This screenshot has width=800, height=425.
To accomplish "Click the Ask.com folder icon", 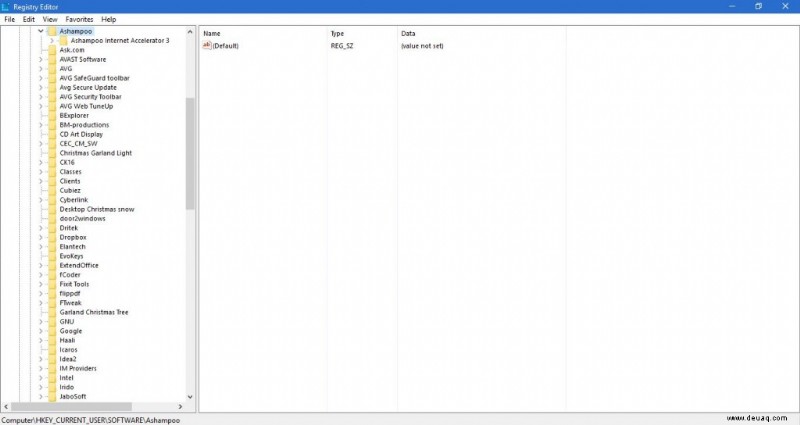I will click(52, 50).
